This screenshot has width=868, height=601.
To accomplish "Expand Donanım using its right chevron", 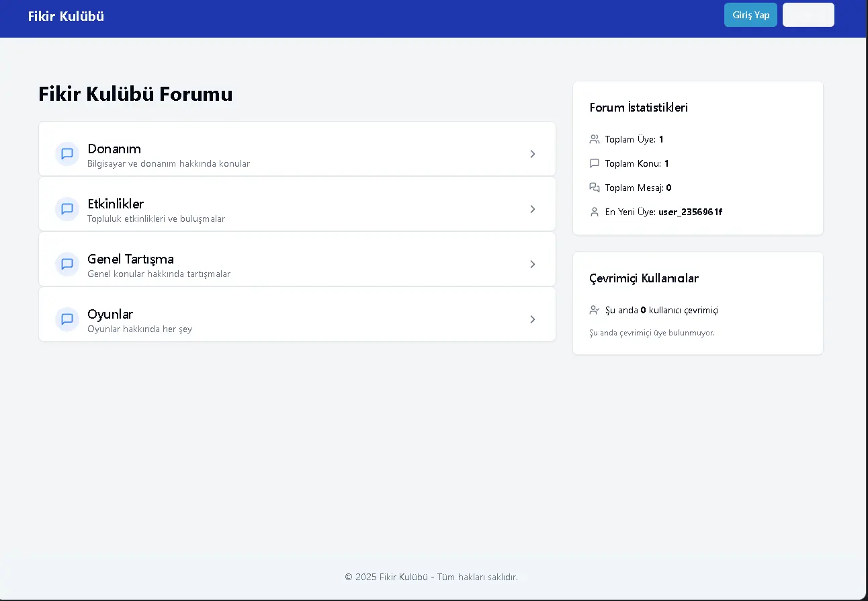I will (532, 154).
